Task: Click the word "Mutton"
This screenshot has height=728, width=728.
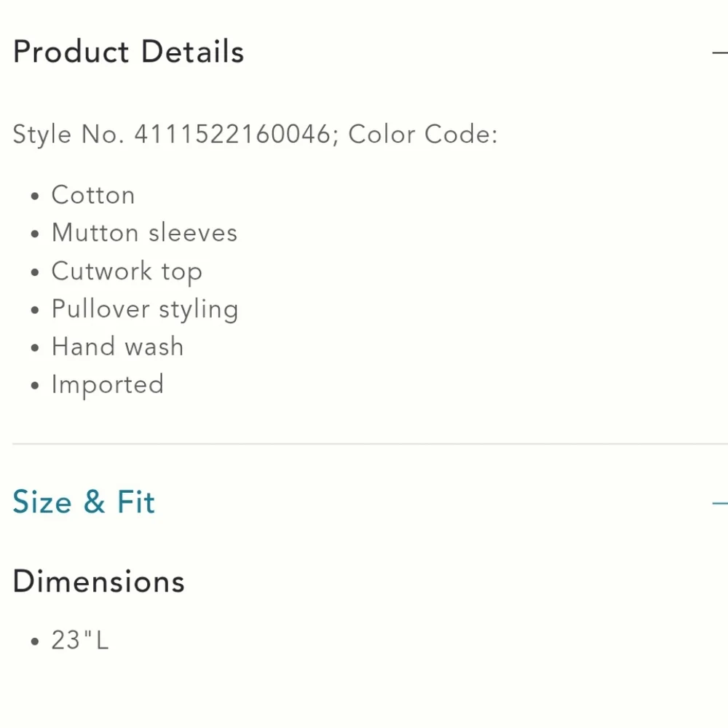Action: coord(95,233)
